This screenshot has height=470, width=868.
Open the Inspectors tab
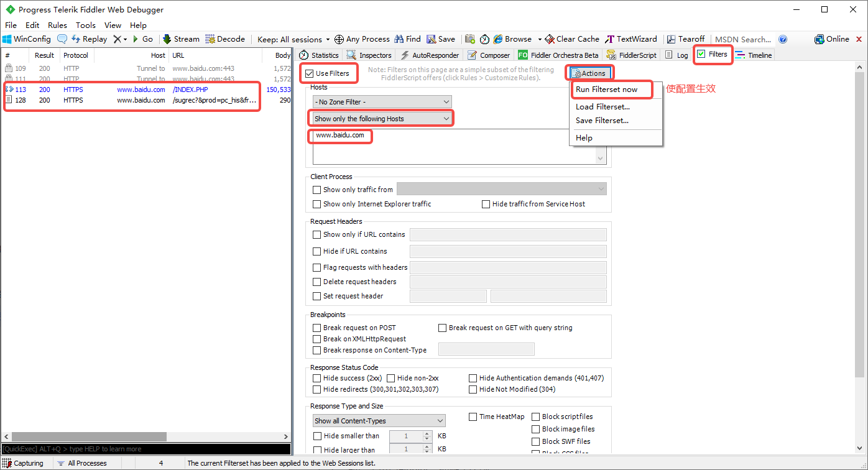click(x=369, y=55)
